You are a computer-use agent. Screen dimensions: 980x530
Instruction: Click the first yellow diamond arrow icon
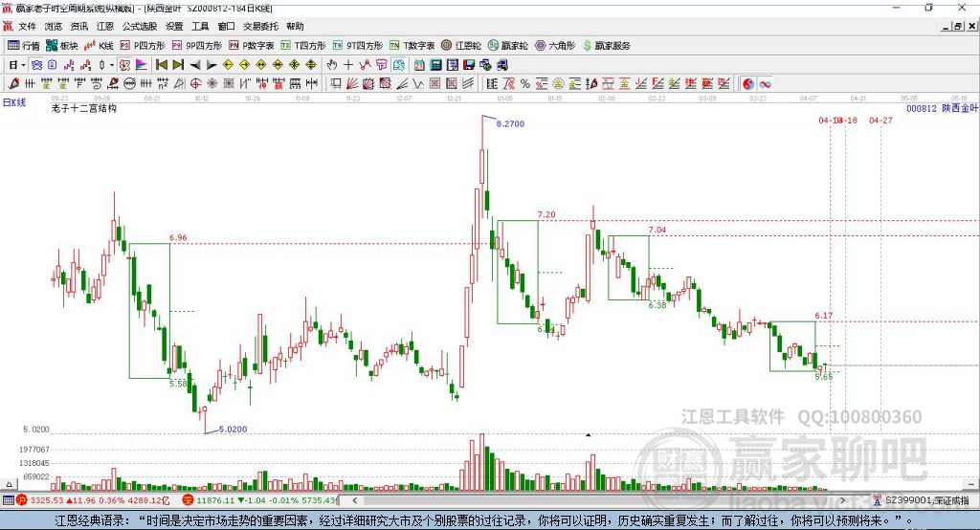coord(228,65)
